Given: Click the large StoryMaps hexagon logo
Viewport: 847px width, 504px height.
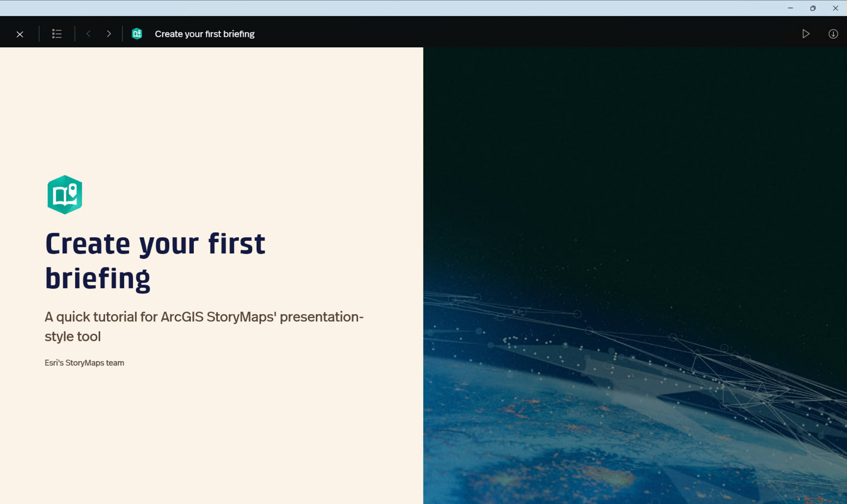Looking at the screenshot, I should click(65, 195).
